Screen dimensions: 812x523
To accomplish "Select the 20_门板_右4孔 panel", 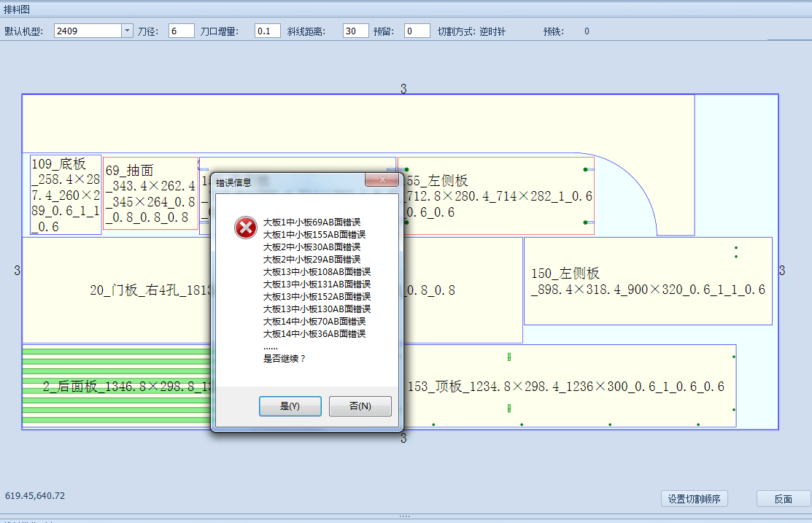I will tap(117, 290).
